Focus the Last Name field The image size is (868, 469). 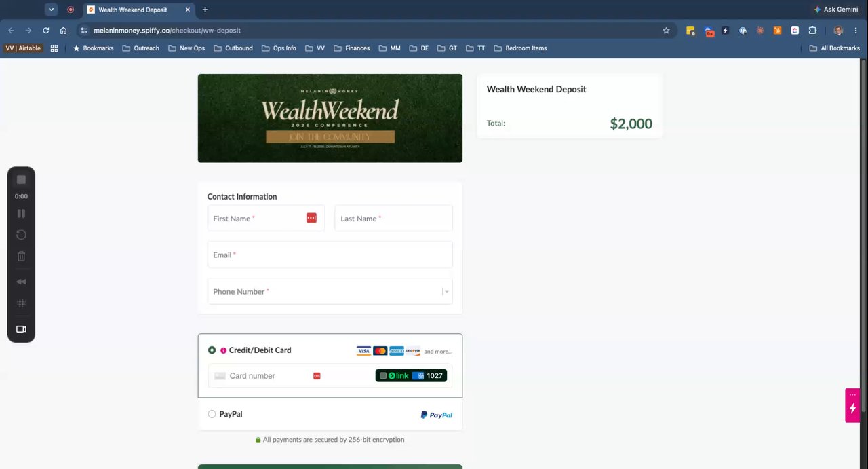click(x=393, y=218)
